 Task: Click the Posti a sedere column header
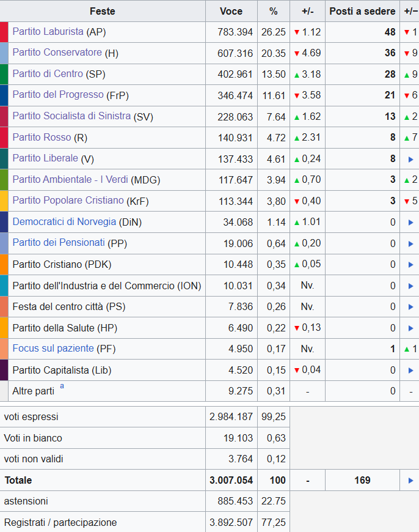pos(362,11)
